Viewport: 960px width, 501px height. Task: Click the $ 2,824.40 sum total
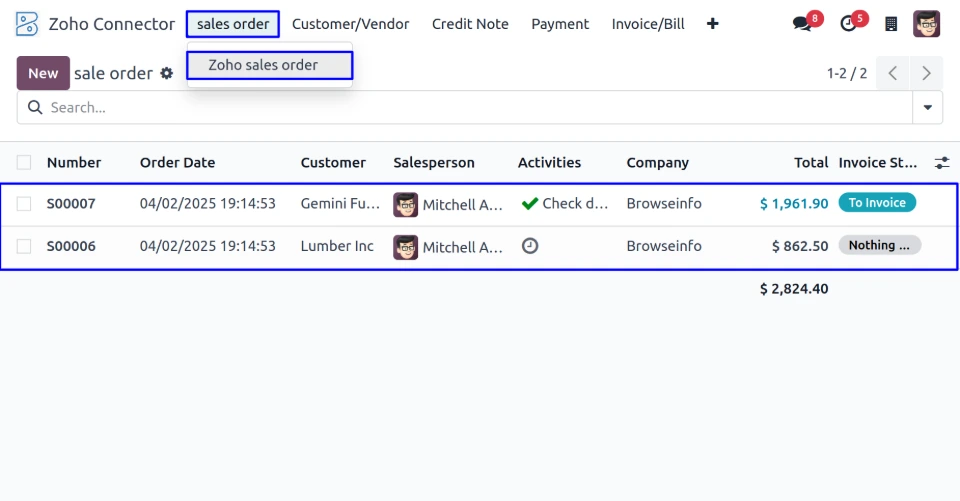tap(794, 288)
